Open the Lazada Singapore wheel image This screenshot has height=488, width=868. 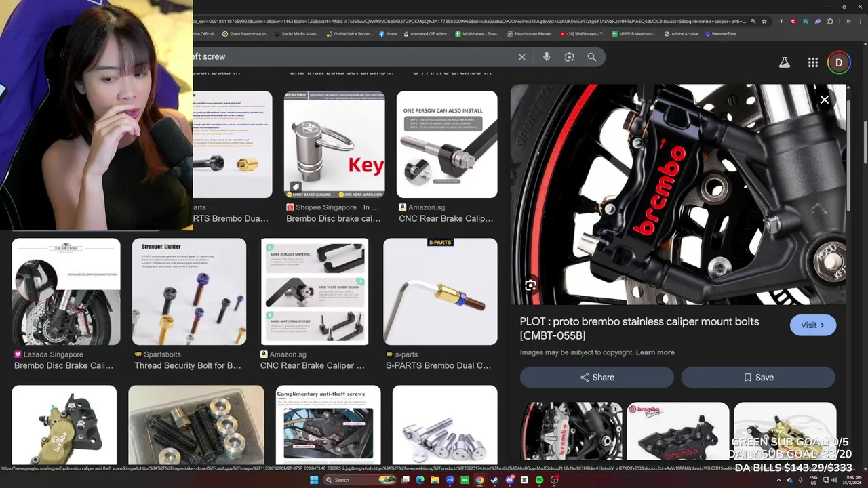(x=66, y=291)
